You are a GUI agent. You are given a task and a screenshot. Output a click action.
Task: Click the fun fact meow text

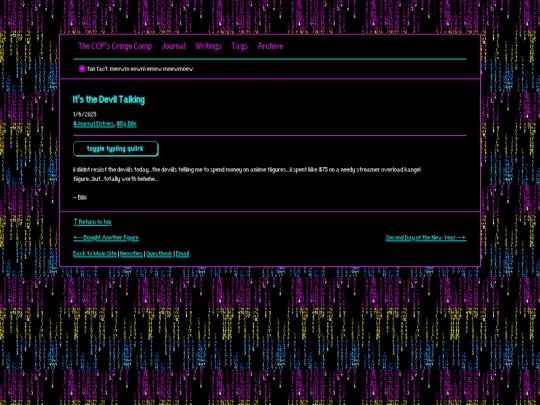[140, 69]
